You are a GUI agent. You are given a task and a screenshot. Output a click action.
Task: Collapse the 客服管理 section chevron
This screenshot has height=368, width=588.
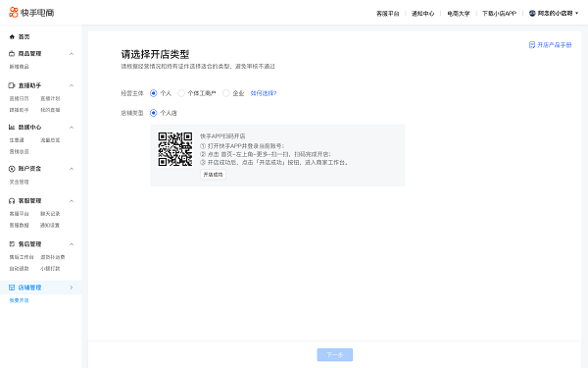(x=72, y=201)
